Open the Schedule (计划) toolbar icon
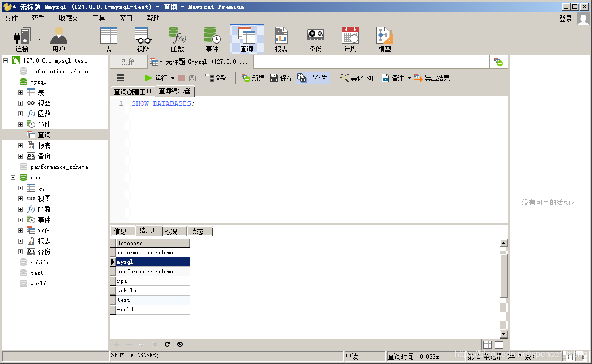 point(350,39)
